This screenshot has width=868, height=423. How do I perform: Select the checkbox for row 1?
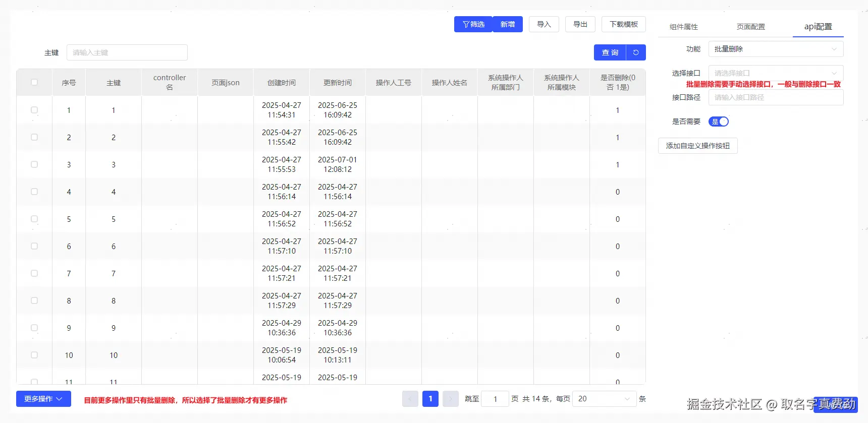(x=34, y=110)
